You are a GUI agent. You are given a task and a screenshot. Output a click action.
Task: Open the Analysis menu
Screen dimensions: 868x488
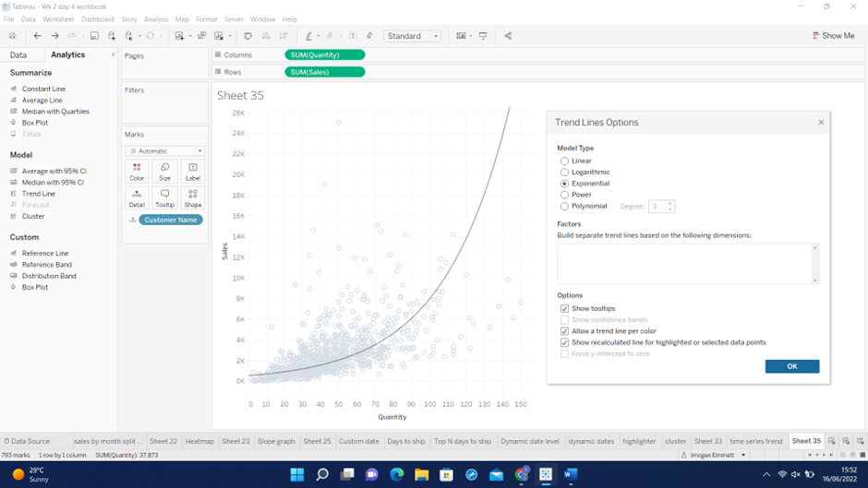[x=156, y=19]
